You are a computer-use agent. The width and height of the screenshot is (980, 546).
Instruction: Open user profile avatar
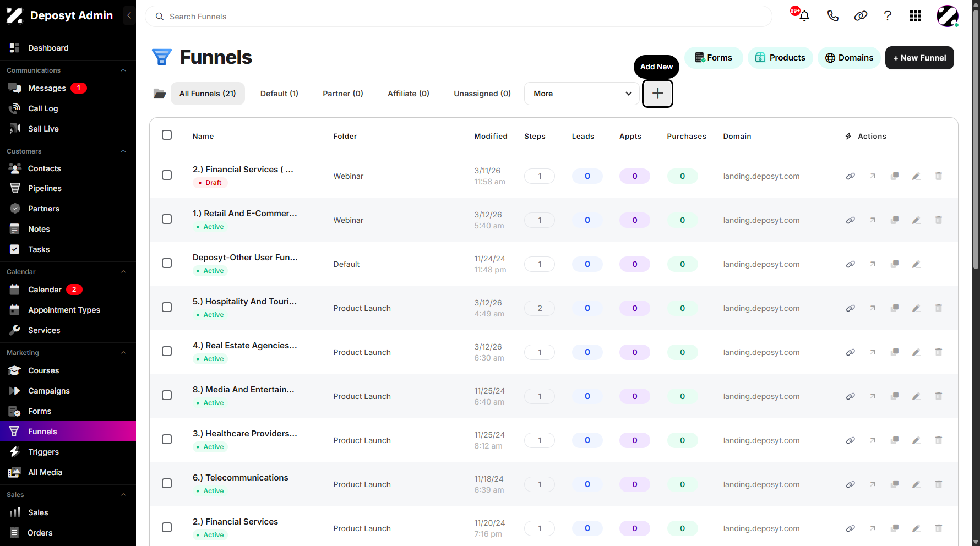(948, 16)
